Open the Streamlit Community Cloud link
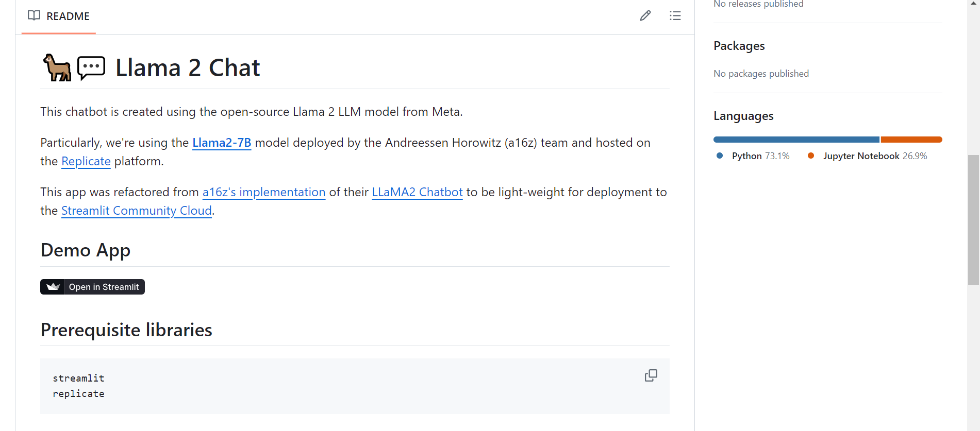 136,211
